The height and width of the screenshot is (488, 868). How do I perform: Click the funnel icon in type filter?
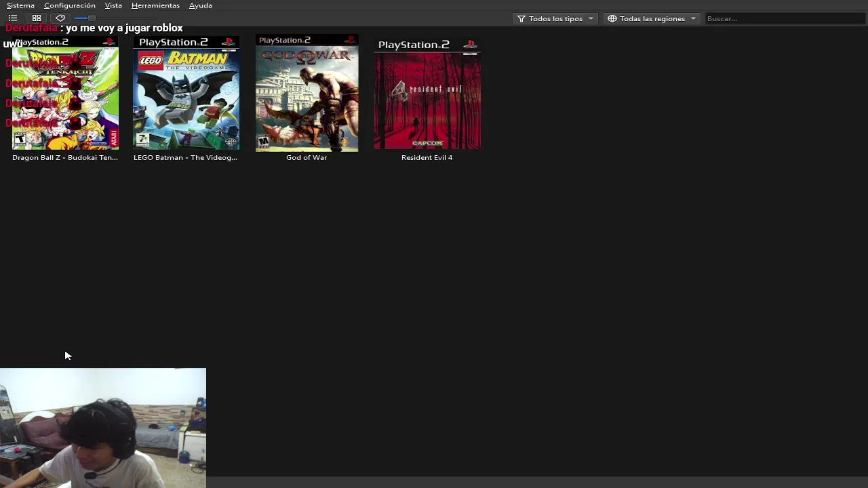521,18
